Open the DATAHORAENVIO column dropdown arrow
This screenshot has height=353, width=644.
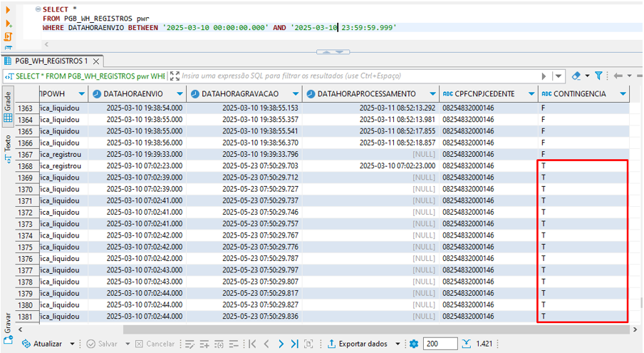point(178,93)
